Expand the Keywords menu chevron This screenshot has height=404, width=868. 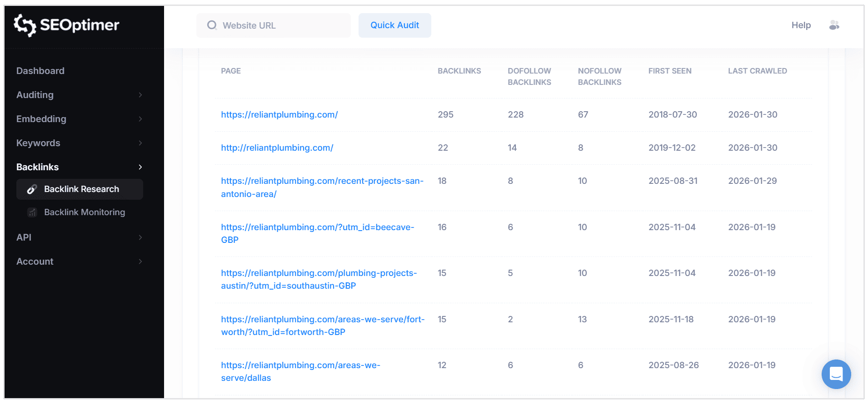[x=140, y=143]
